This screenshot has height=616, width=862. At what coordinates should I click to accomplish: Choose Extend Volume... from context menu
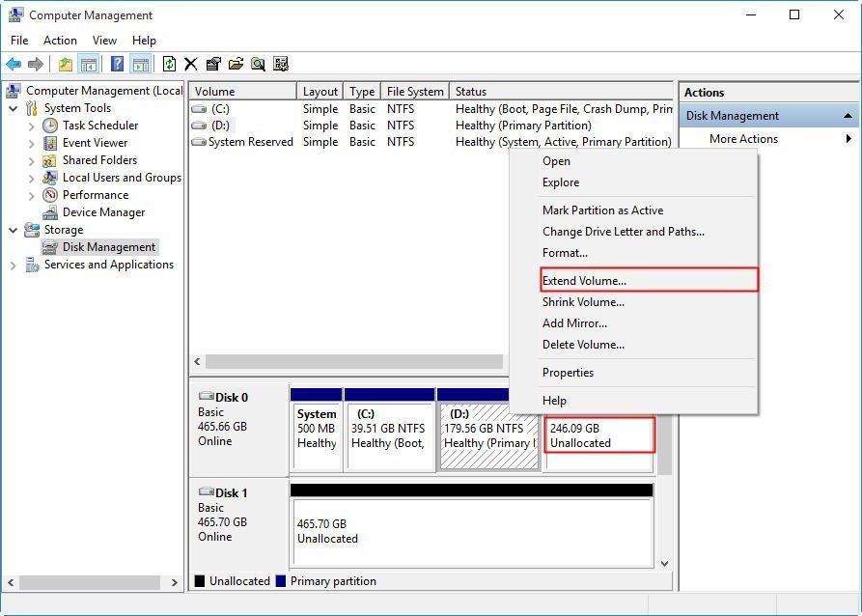click(x=650, y=281)
